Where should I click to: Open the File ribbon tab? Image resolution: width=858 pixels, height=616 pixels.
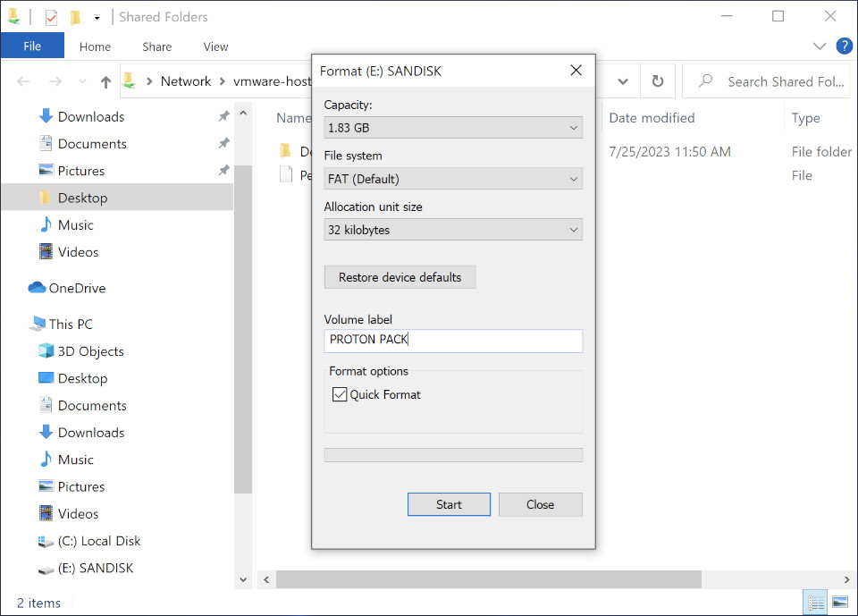point(32,46)
